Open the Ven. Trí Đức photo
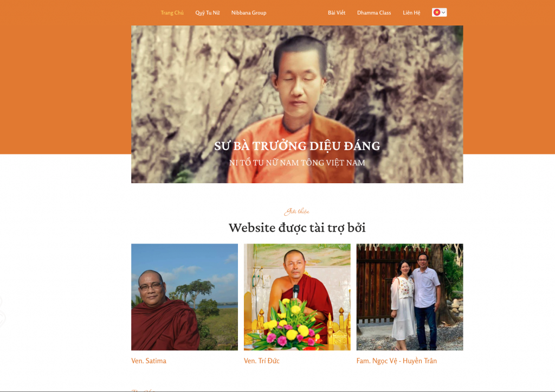The image size is (555, 392). click(297, 297)
